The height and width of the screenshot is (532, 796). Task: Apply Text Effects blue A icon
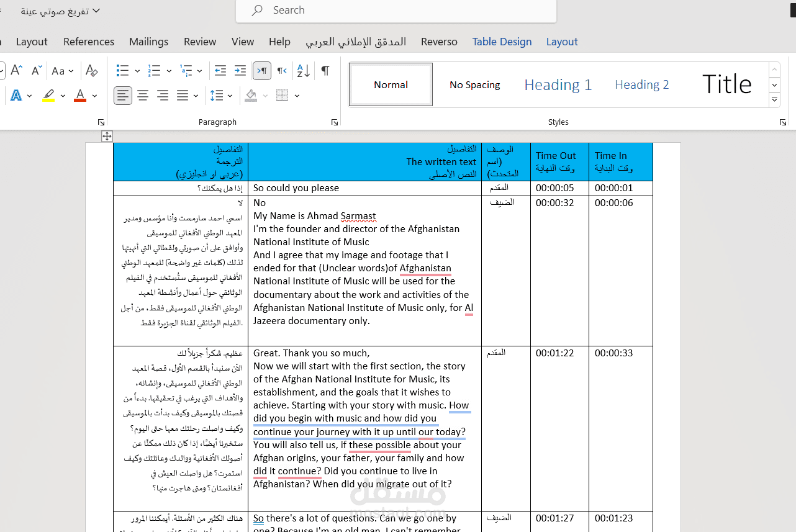(16, 96)
